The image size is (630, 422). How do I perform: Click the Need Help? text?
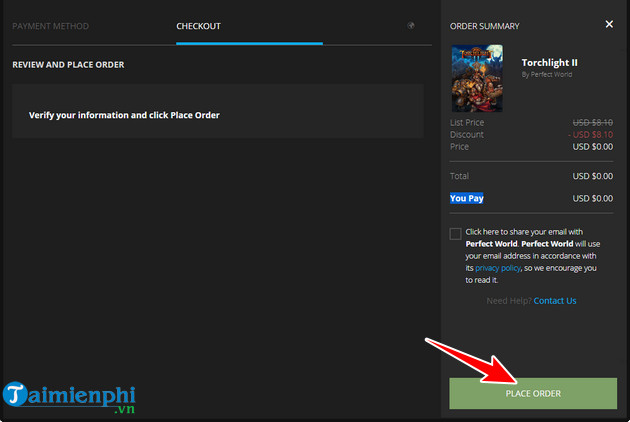tap(509, 301)
